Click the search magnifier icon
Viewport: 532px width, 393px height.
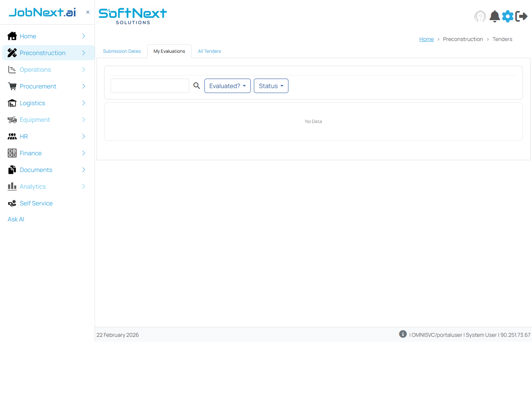(196, 86)
